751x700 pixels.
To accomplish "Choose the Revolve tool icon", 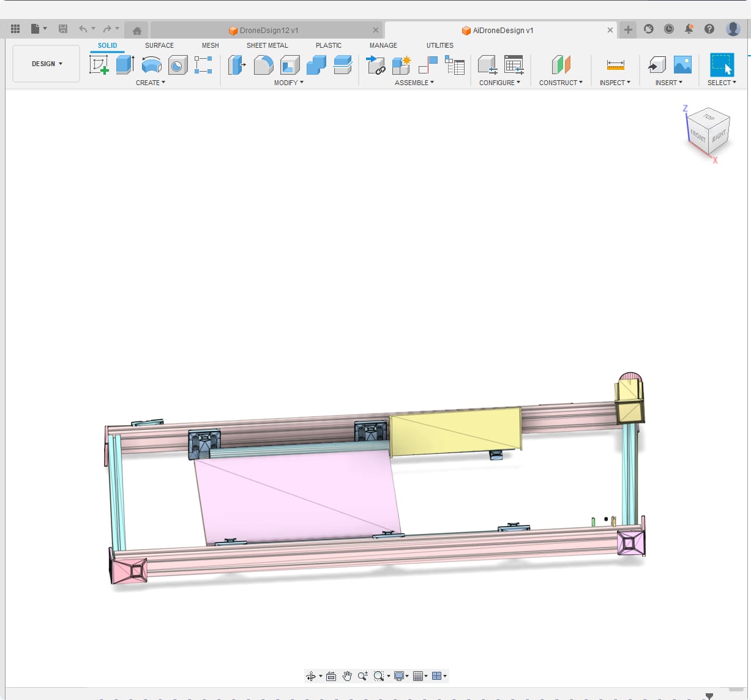I will click(151, 64).
